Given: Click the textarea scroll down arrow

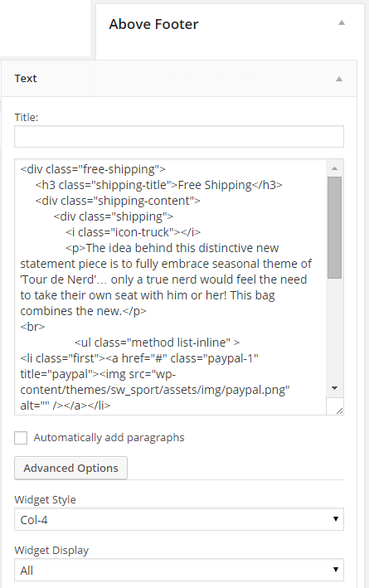Looking at the screenshot, I should tap(334, 388).
